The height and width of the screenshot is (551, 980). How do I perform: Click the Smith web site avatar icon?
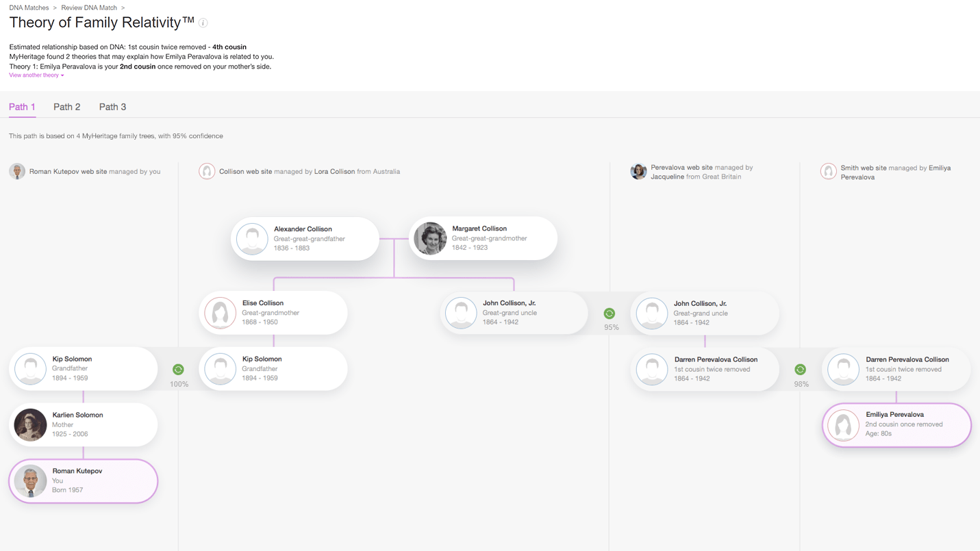click(829, 171)
